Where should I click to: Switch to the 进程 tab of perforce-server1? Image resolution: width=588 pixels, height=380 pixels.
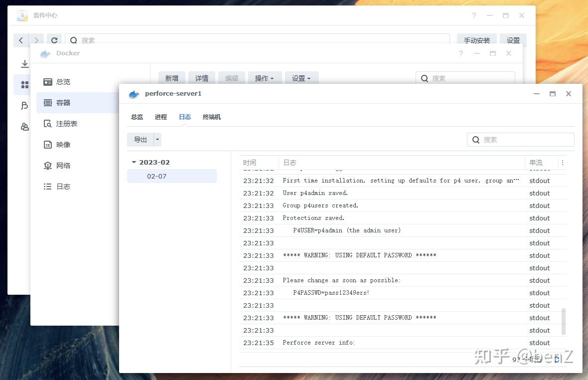(160, 117)
